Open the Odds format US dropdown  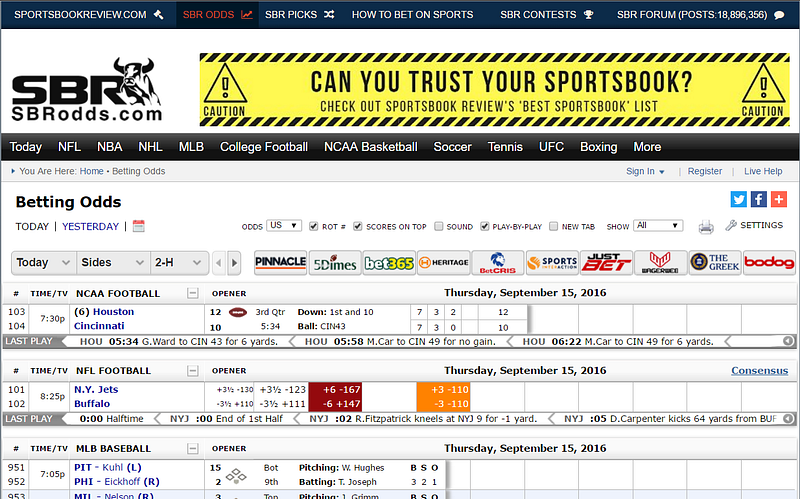pos(284,226)
